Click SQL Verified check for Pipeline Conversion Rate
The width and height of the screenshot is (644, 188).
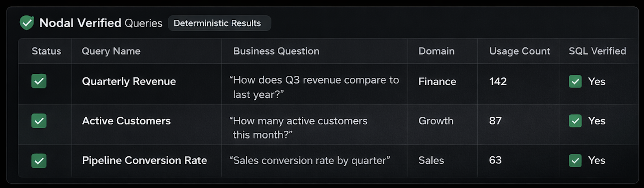point(575,161)
